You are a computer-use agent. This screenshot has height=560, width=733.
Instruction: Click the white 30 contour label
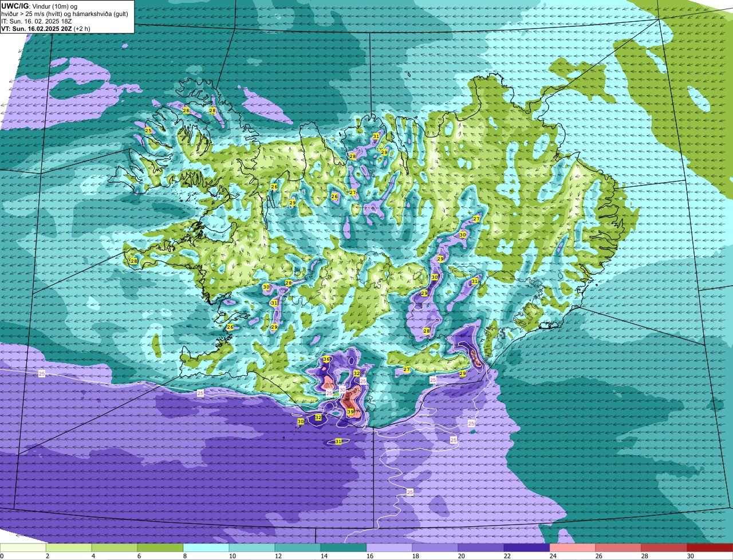[342, 389]
